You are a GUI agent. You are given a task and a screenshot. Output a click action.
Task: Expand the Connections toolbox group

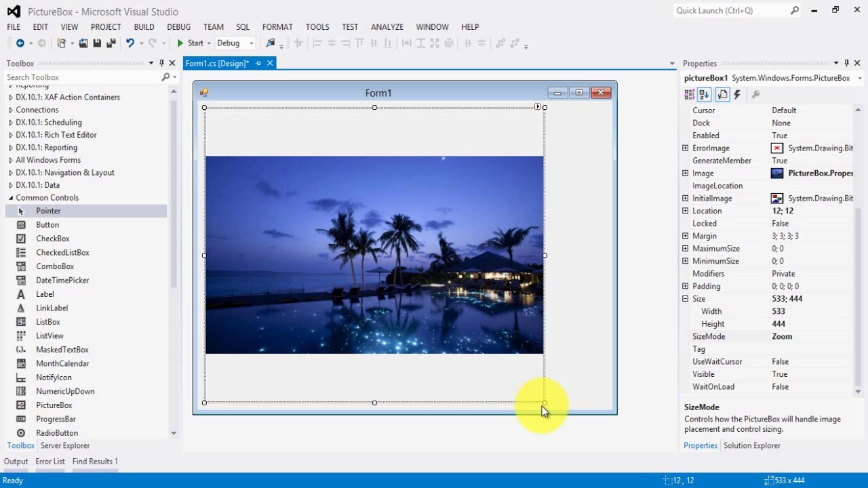[11, 110]
